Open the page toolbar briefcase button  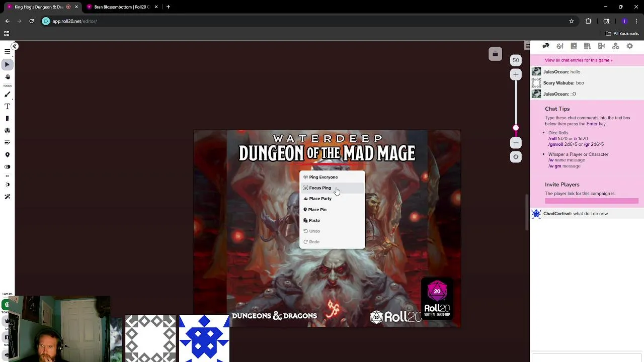point(495,54)
